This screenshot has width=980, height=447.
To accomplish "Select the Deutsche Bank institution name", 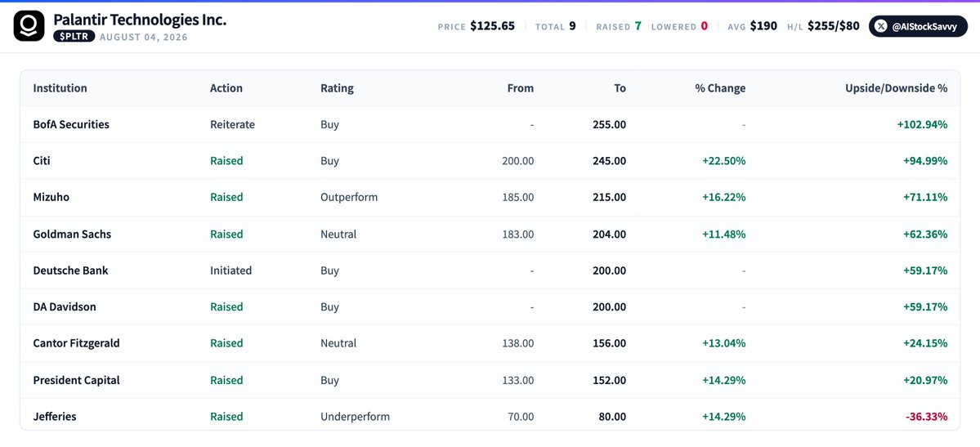I will click(x=70, y=270).
